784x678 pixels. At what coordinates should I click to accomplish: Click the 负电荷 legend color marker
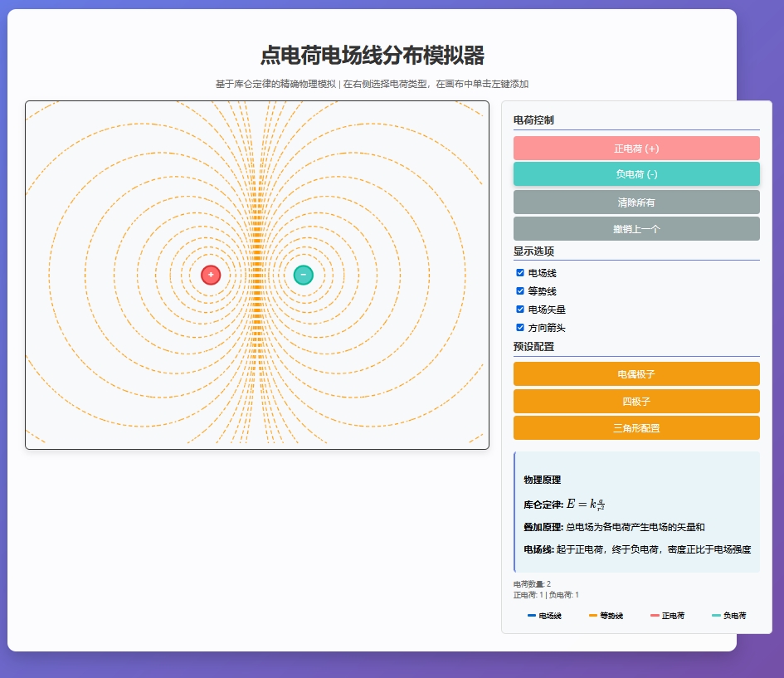coord(716,616)
